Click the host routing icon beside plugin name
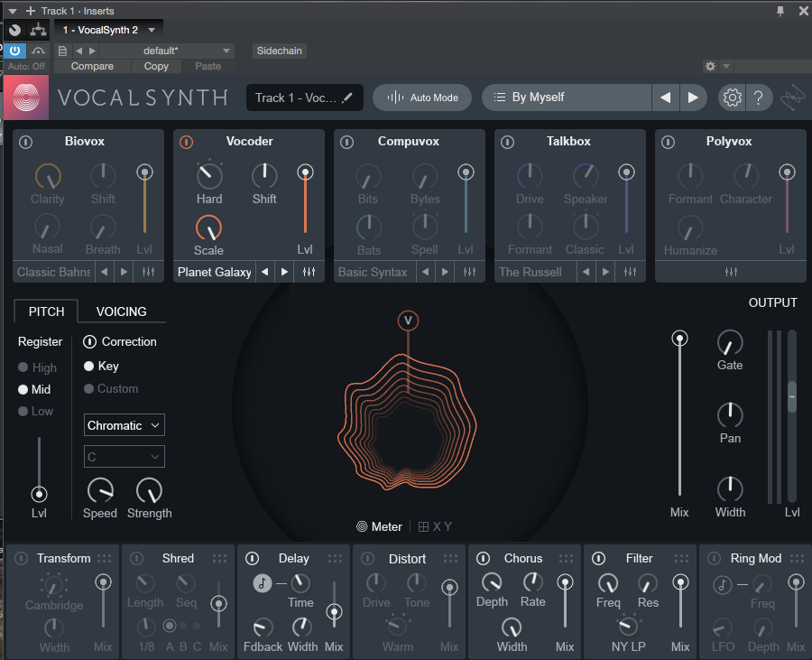Screen dimensions: 812x660 click(38, 30)
